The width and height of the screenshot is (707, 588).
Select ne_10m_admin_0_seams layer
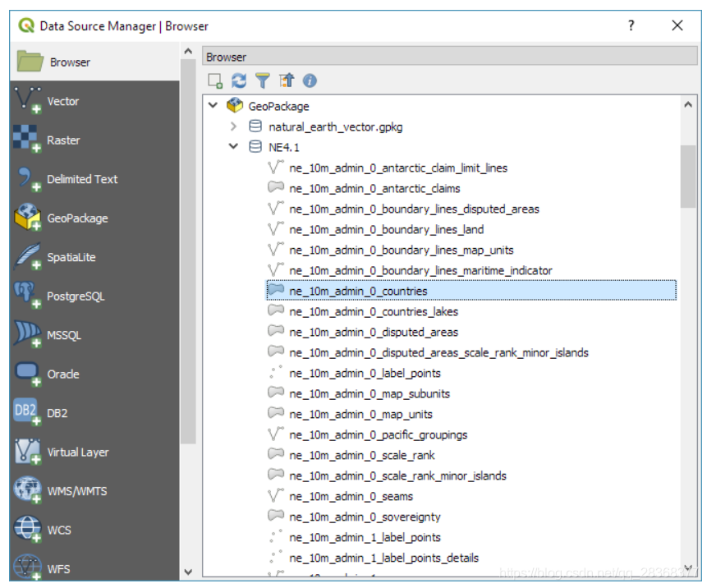click(351, 497)
